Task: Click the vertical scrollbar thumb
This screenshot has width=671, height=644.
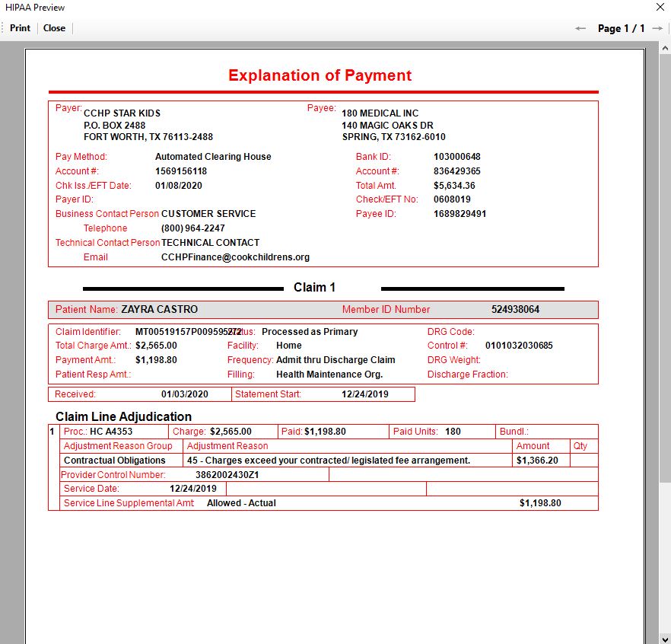Action: 665,268
